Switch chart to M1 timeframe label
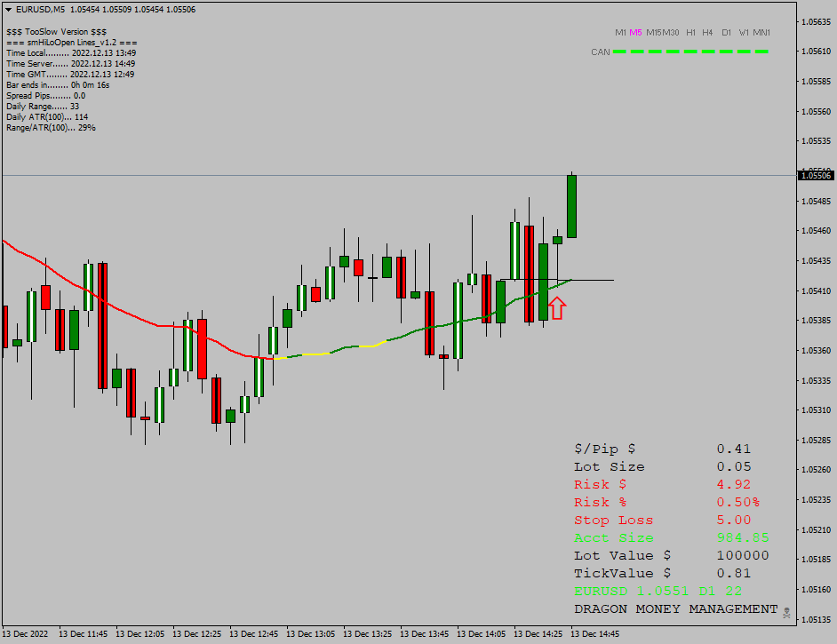The height and width of the screenshot is (644, 837). coord(620,33)
